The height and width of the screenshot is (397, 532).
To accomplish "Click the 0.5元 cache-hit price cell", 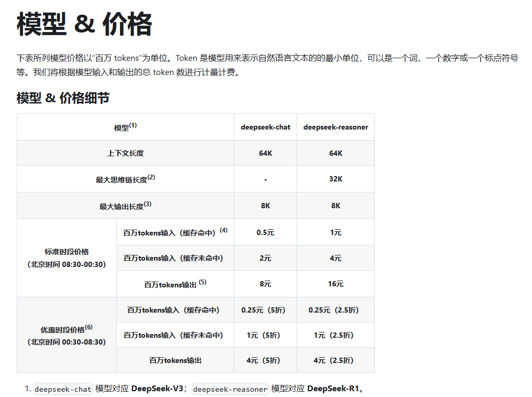I will (265, 232).
